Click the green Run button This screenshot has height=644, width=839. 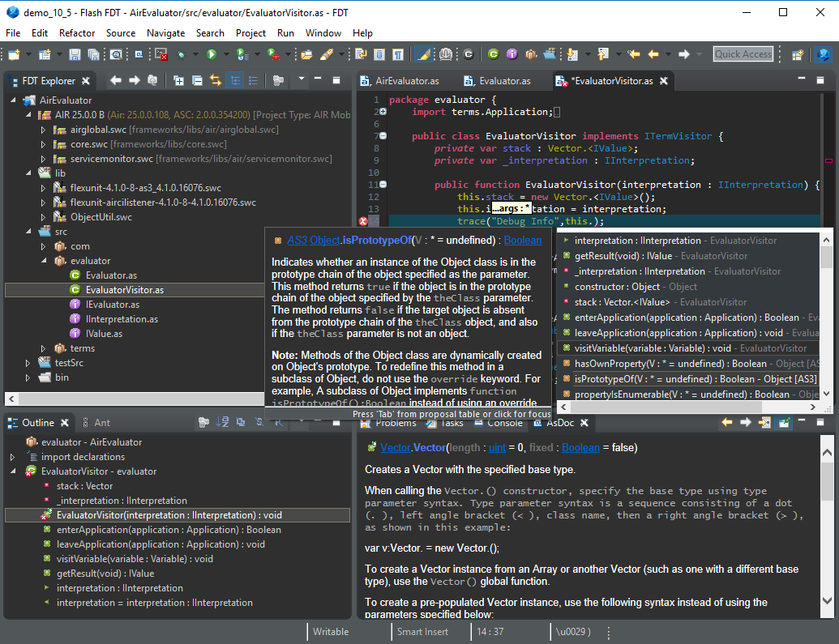[212, 54]
